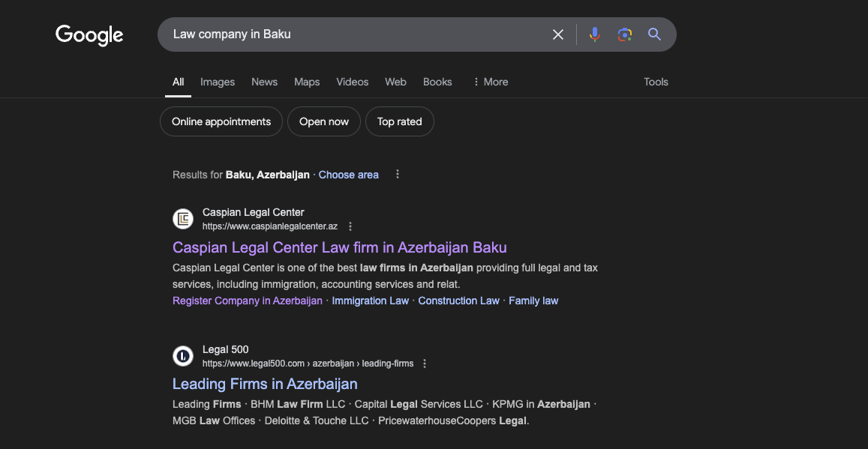Viewport: 868px width, 449px height.
Task: Open three-dot menu for caspianlegalcenter.az result
Action: click(350, 226)
